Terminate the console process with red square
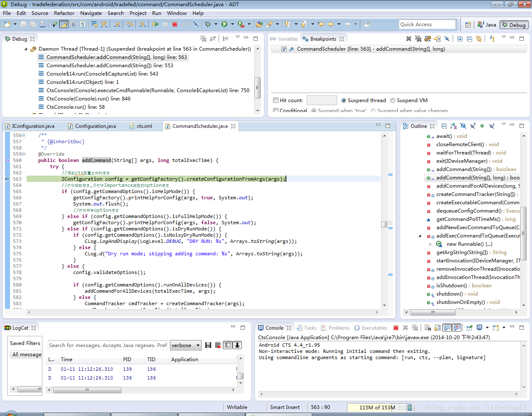Viewport: 532px width, 416px height. pos(396,328)
